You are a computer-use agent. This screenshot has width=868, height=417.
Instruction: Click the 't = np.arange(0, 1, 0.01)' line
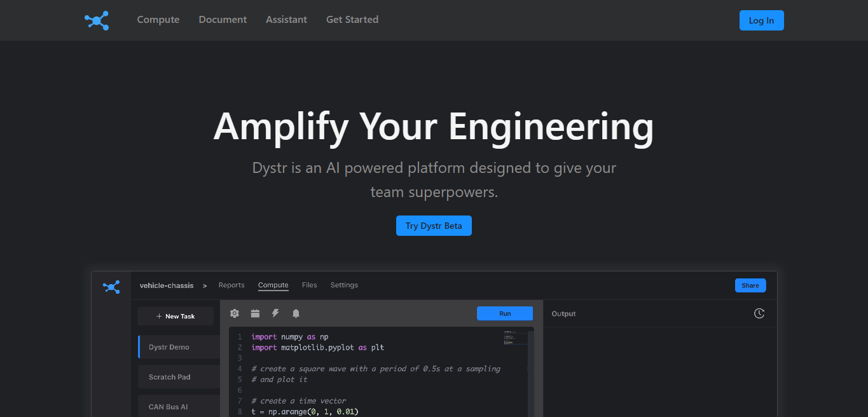point(305,412)
